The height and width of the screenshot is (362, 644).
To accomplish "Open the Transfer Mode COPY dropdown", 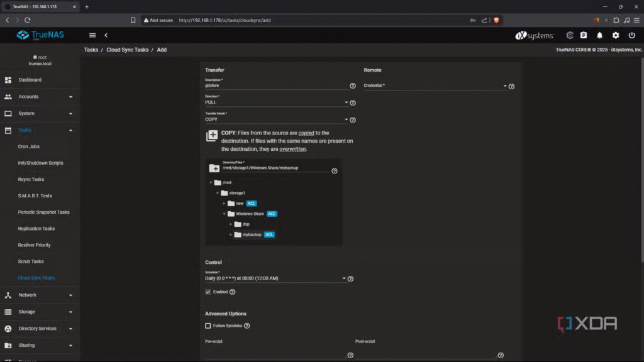I will 277,119.
